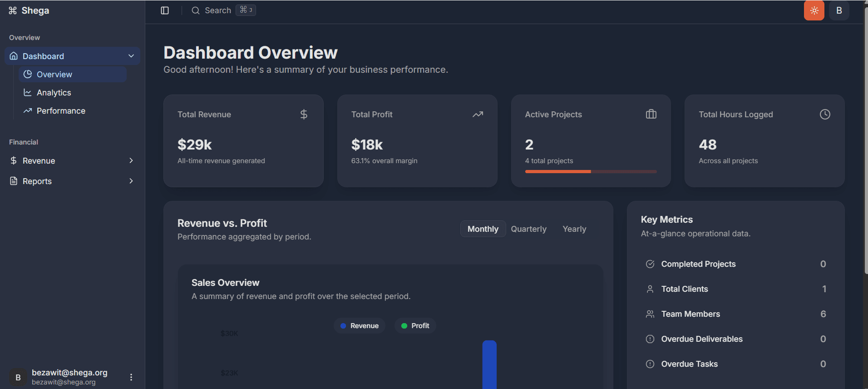
Task: Click the Reports document icon
Action: pos(14,181)
